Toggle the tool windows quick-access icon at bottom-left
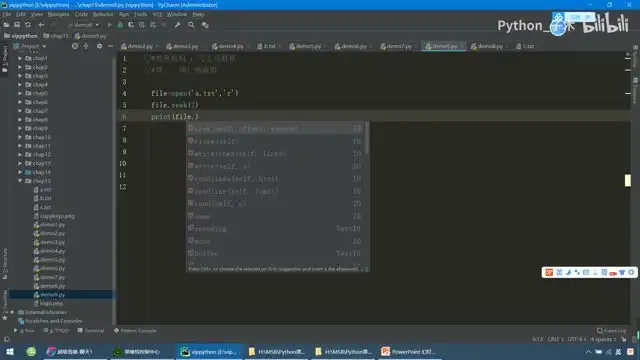This screenshot has height=360, width=640. click(6, 339)
